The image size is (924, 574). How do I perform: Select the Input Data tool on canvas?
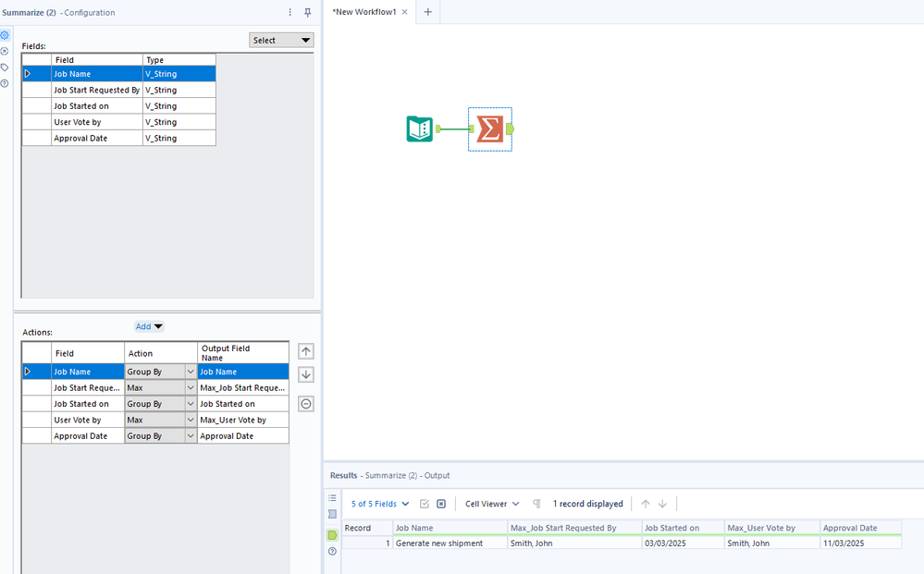coord(420,128)
